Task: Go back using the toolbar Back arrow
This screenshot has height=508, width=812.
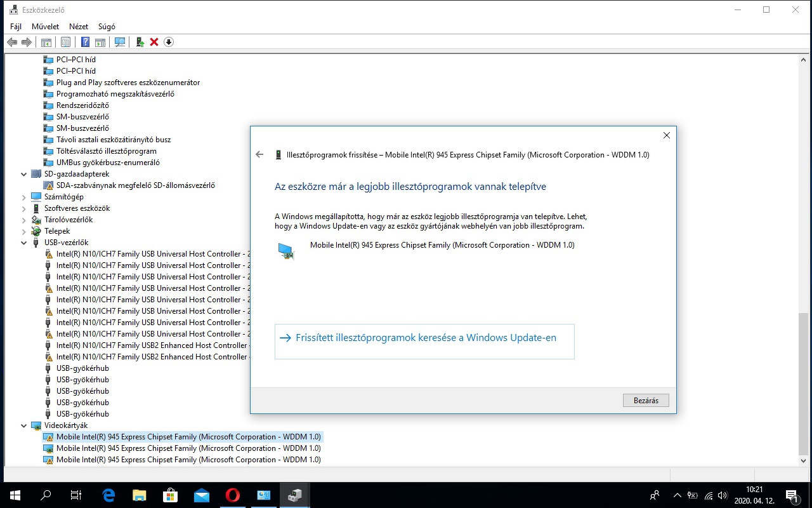Action: click(x=11, y=42)
